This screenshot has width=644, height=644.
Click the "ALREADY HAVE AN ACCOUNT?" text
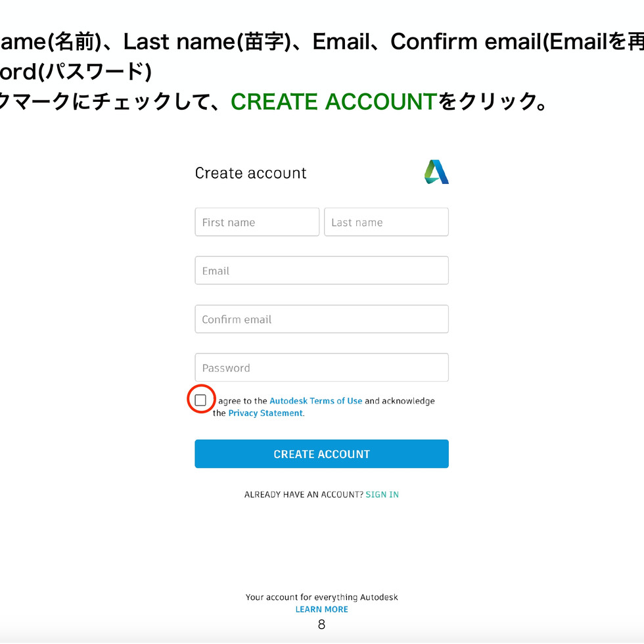[304, 495]
